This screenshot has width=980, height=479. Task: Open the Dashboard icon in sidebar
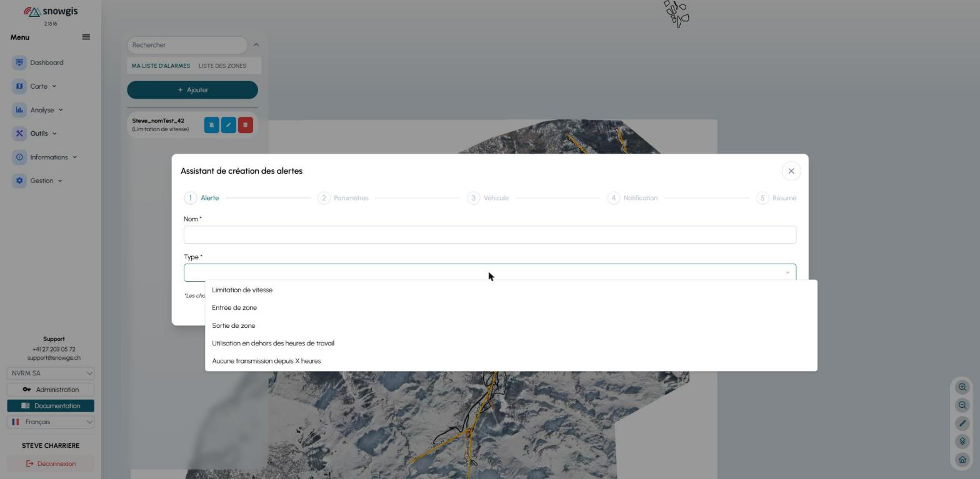(x=19, y=62)
